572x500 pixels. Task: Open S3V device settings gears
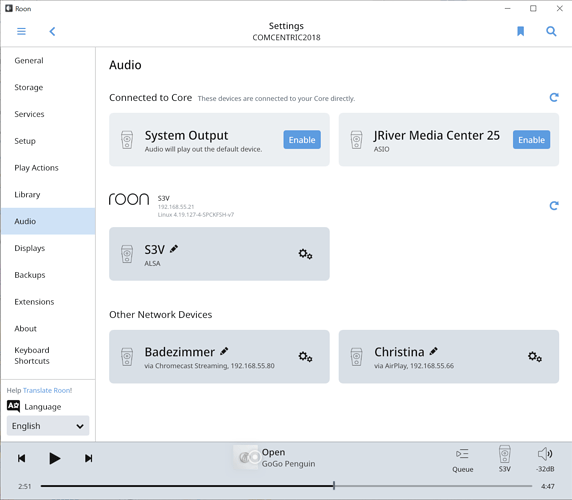pyautogui.click(x=305, y=254)
